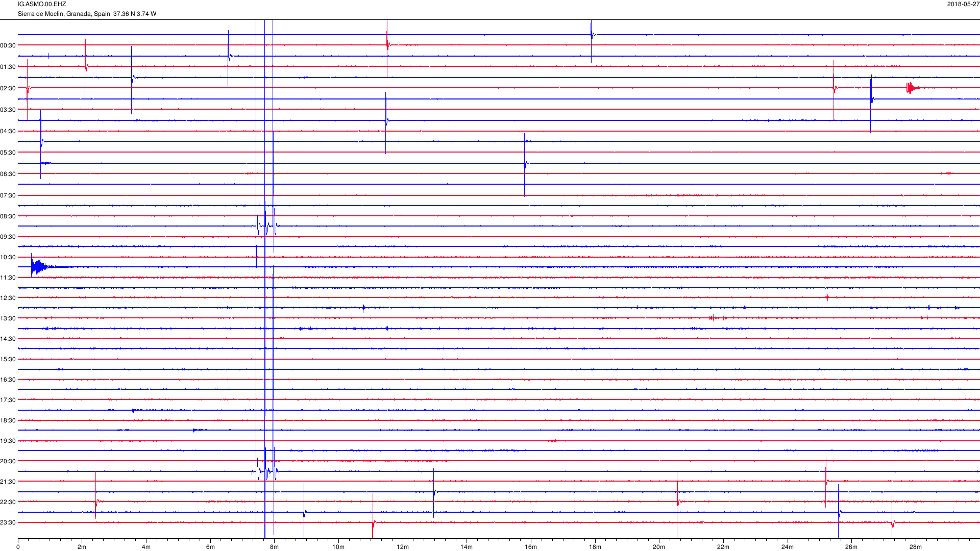Select the 11:30 time row label
The image size is (980, 551).
pyautogui.click(x=8, y=278)
